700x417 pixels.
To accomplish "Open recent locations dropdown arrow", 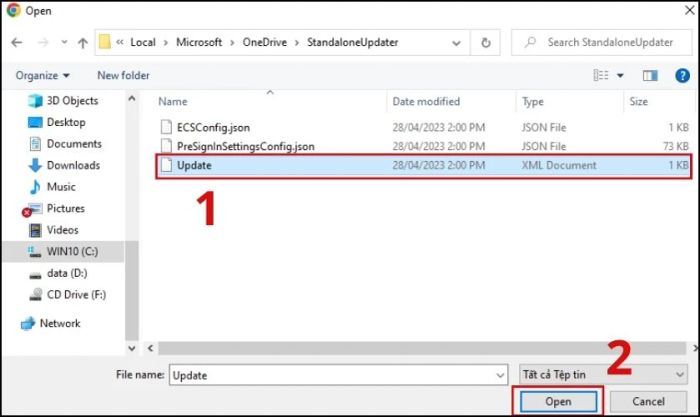I will click(x=64, y=42).
